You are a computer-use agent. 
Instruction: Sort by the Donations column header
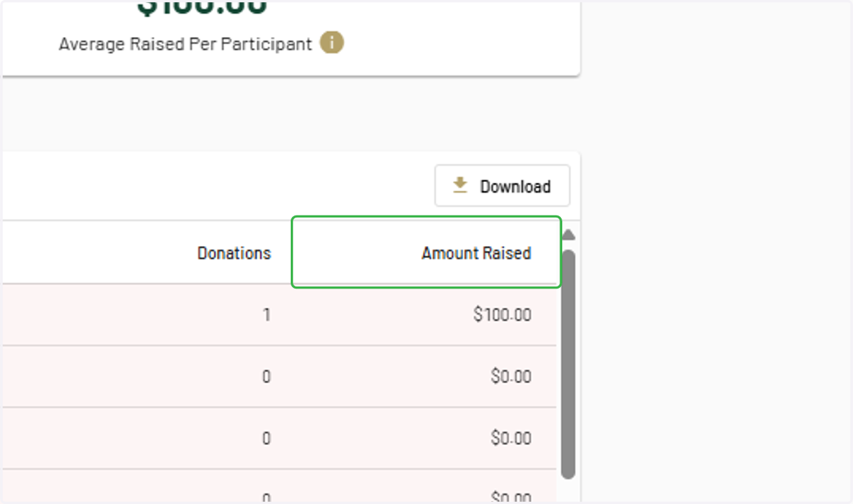point(234,253)
